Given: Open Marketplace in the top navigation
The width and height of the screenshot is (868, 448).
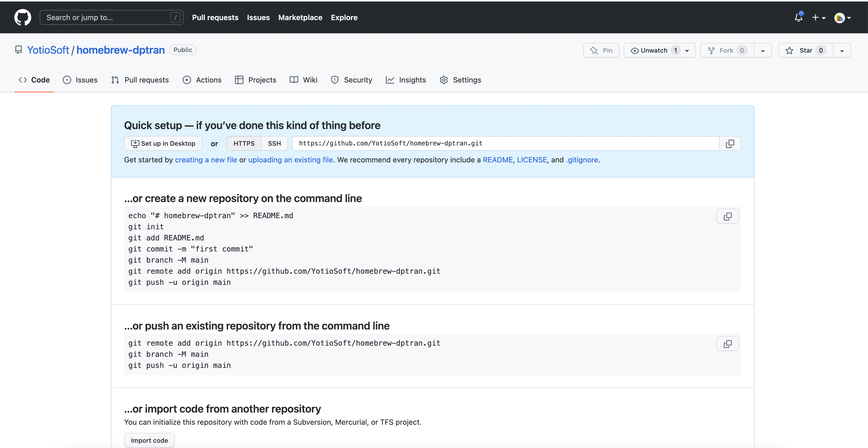Looking at the screenshot, I should (300, 17).
